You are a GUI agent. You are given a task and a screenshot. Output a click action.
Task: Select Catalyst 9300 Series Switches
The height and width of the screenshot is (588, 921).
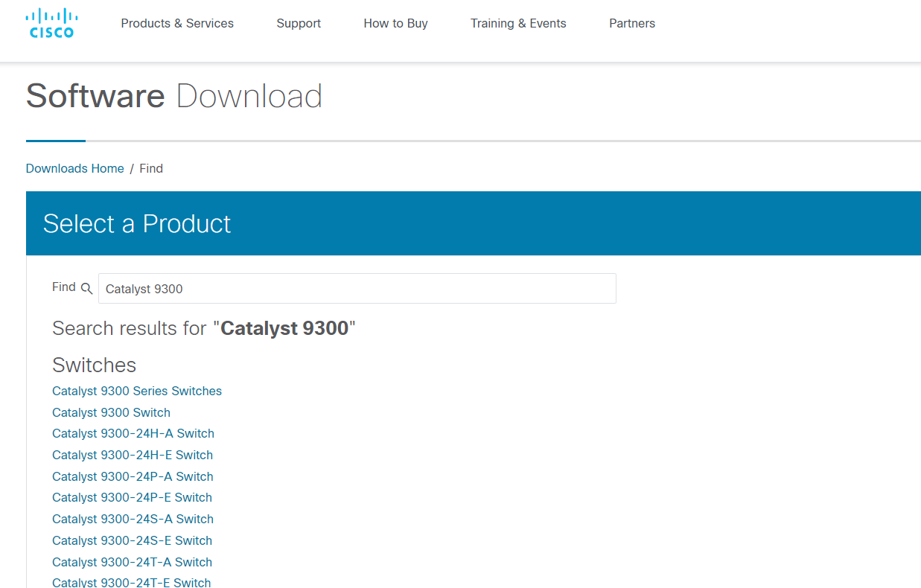137,391
